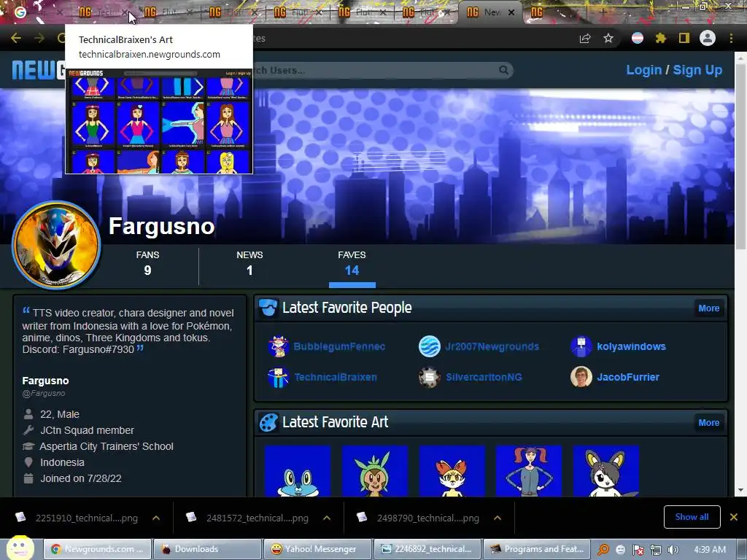Open Programs and Features taskbar window

point(536,549)
